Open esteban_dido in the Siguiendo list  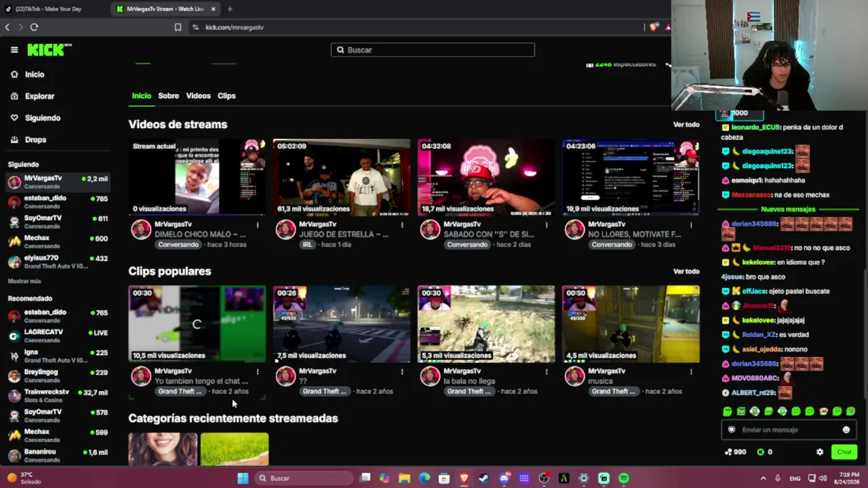(x=58, y=201)
